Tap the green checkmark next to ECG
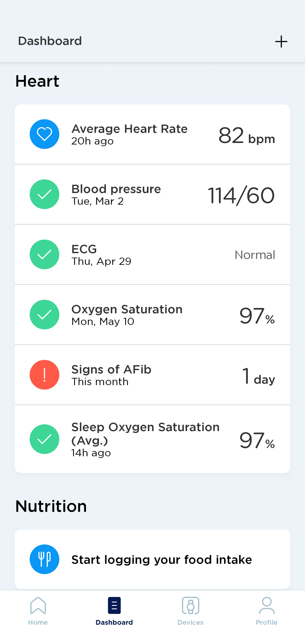305x644 pixels. [x=44, y=254]
